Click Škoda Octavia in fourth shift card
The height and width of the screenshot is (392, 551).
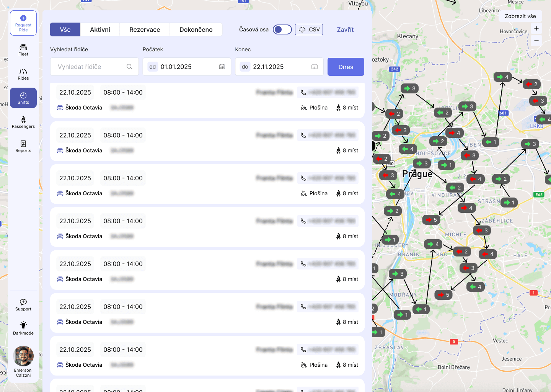coord(84,236)
